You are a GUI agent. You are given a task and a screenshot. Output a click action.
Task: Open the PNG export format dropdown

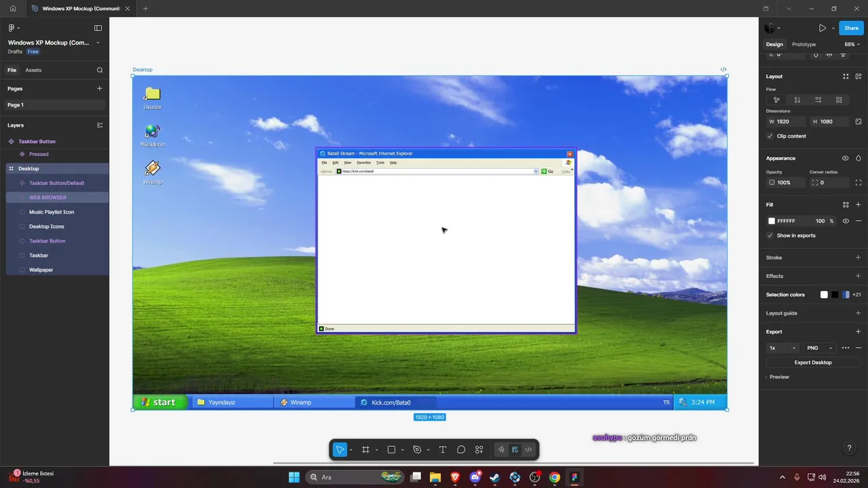[819, 348]
